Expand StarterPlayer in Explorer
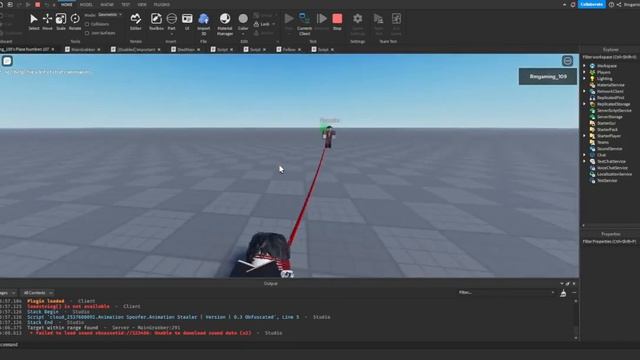640x360 pixels. coord(584,136)
